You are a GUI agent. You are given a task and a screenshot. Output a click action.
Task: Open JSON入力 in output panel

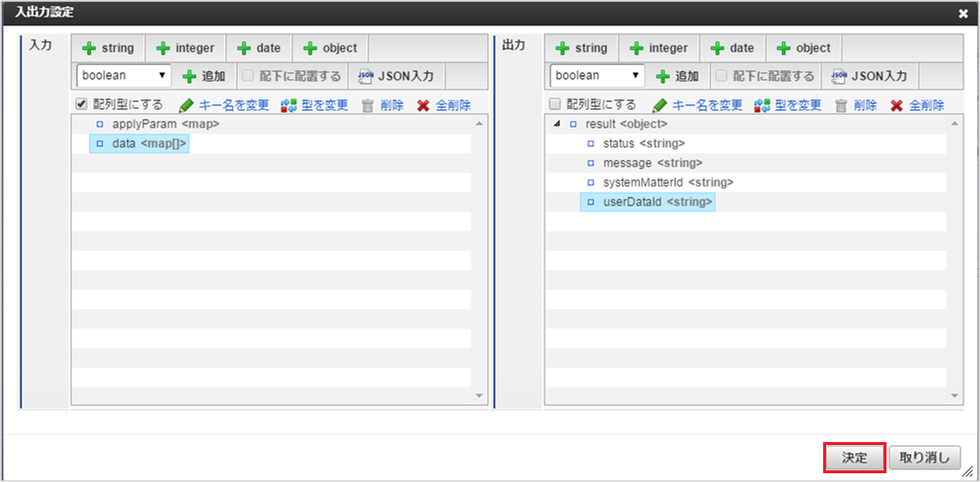click(x=869, y=76)
